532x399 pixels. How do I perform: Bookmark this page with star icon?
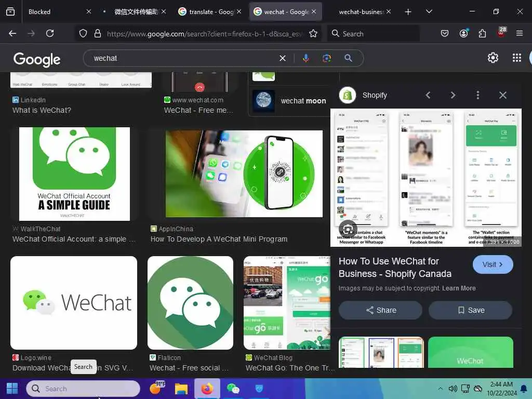click(313, 33)
